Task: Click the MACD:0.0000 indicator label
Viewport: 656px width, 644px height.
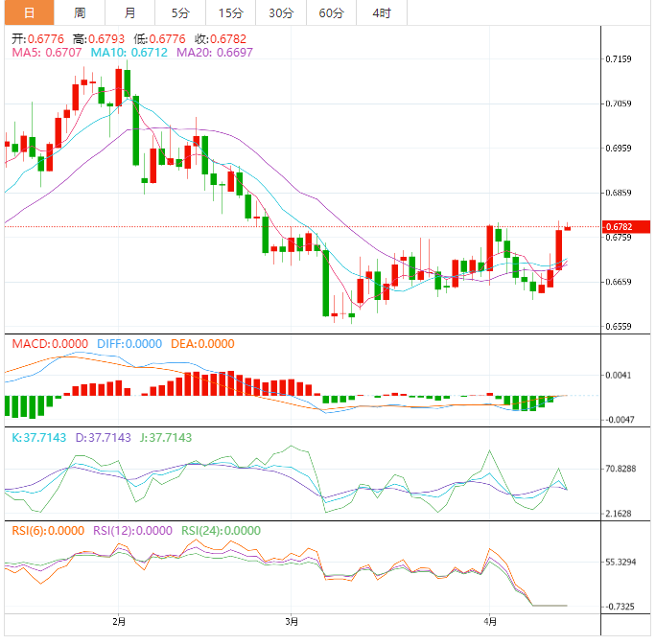Action: (50, 344)
